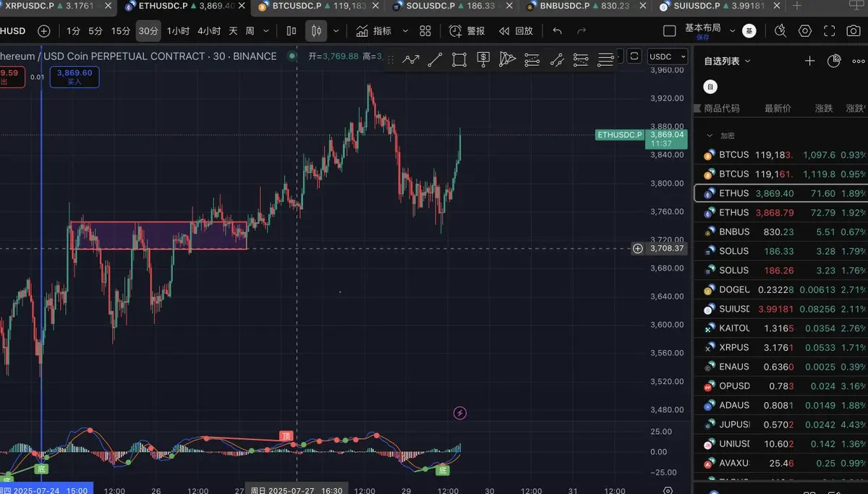Click the drawing toolbar drag handle
The image size is (868, 494).
[x=391, y=59]
